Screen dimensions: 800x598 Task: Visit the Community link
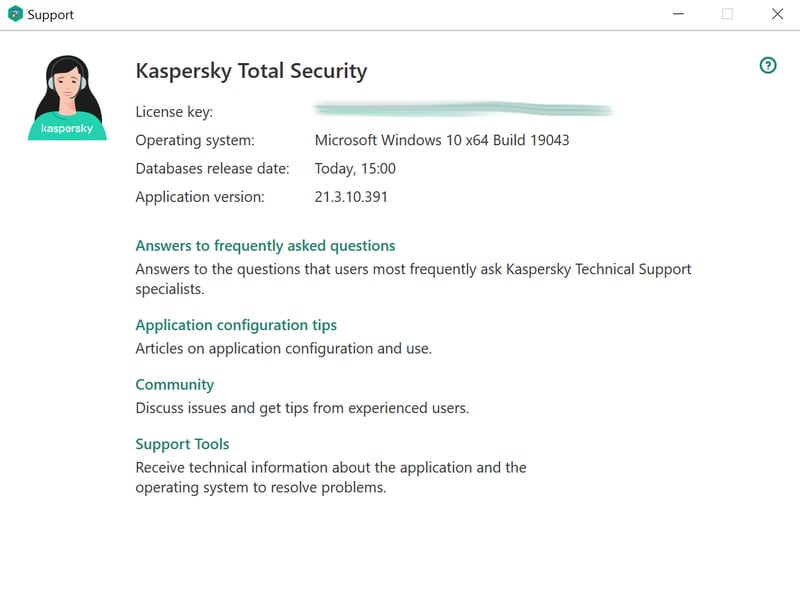pos(174,385)
